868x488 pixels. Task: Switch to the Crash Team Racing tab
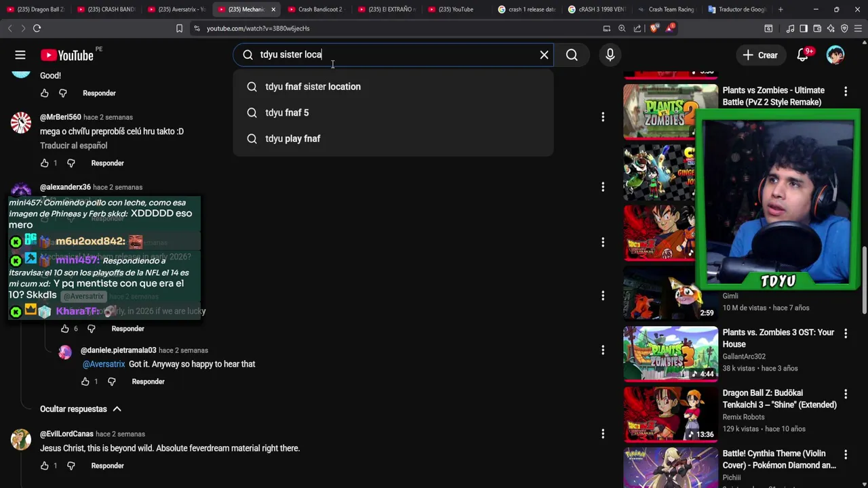(666, 9)
